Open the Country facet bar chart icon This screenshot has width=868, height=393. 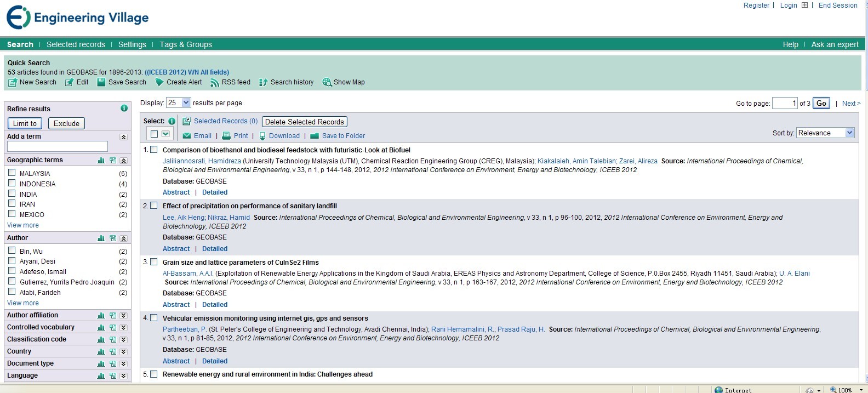click(101, 352)
